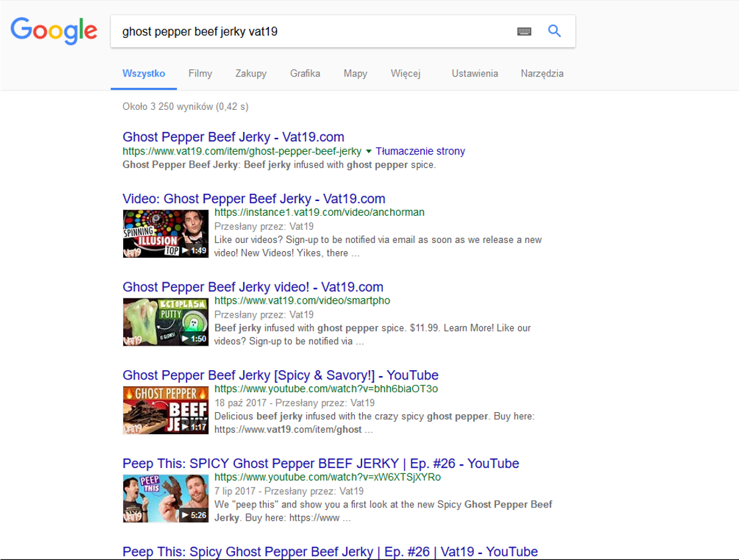
Task: Open the Więcej dropdown menu
Action: pos(405,73)
